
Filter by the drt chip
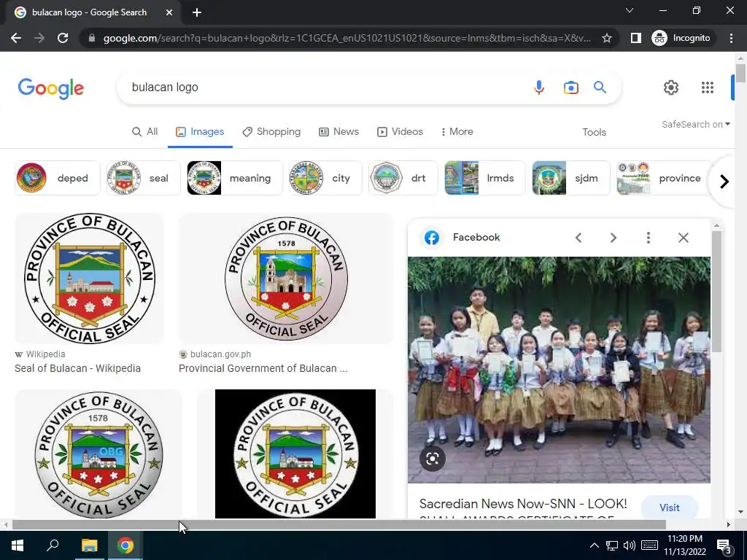point(403,178)
